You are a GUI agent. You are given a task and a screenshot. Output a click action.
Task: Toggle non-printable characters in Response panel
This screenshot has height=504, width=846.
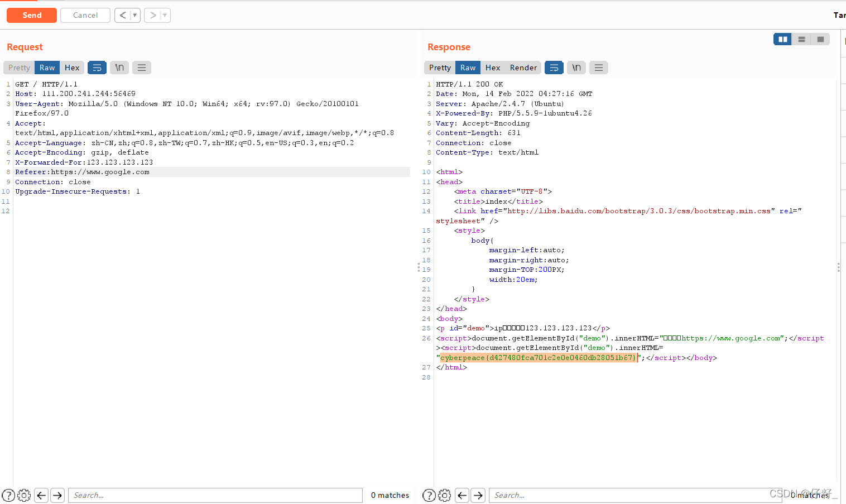click(576, 68)
